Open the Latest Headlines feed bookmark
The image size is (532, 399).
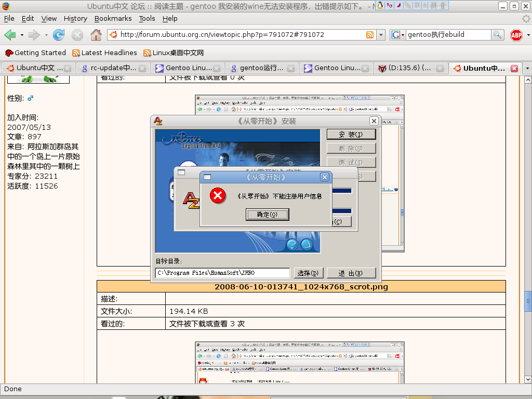(x=104, y=53)
